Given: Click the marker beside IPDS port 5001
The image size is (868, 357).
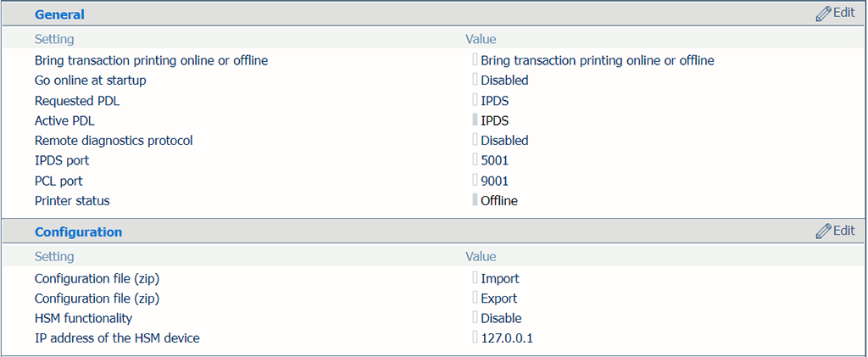Looking at the screenshot, I should tap(475, 160).
